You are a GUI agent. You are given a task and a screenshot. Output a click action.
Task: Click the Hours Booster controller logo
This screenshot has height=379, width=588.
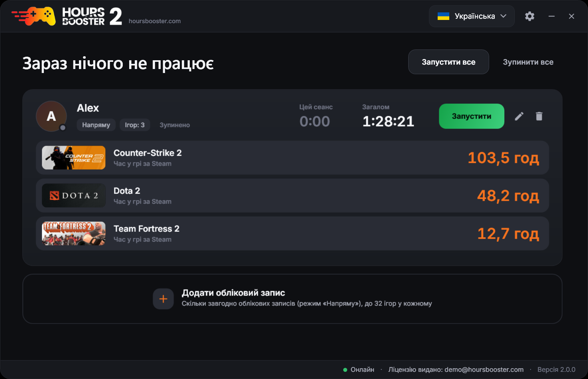(x=33, y=16)
